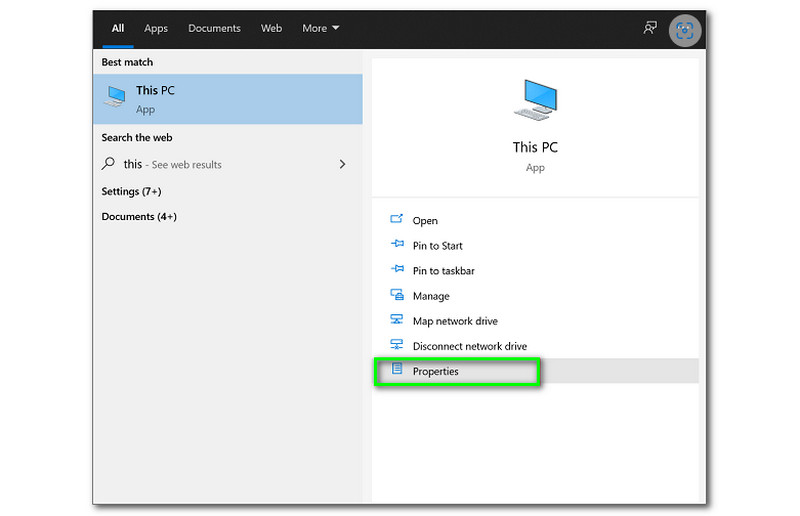
Task: Switch to the Apps tab
Action: (156, 28)
